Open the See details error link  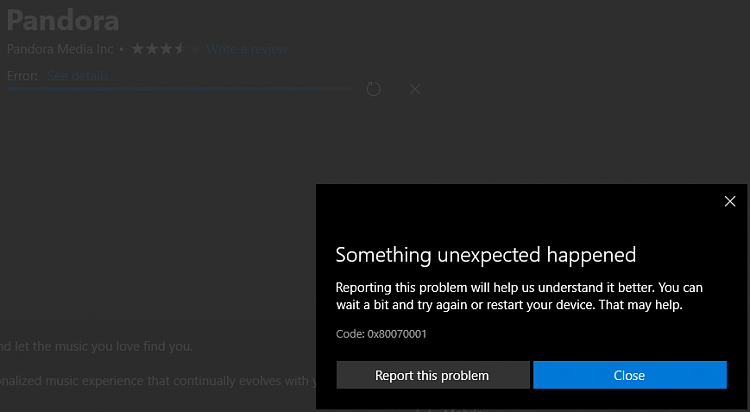click(78, 76)
